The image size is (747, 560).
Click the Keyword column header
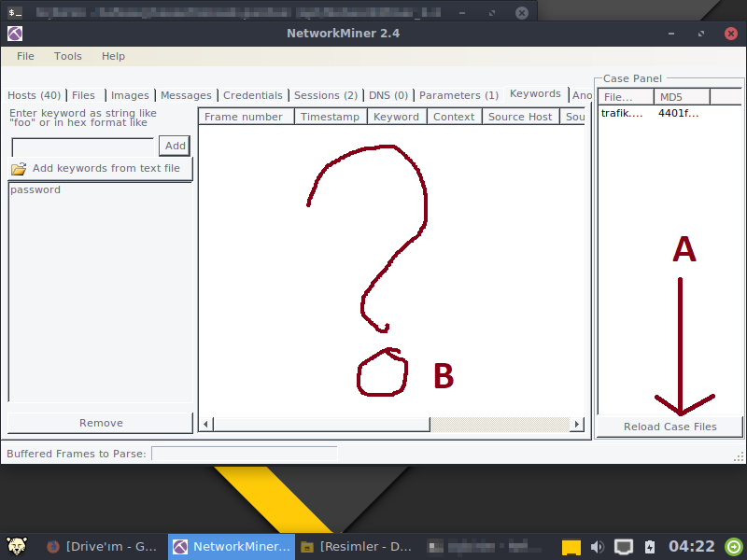tap(397, 117)
